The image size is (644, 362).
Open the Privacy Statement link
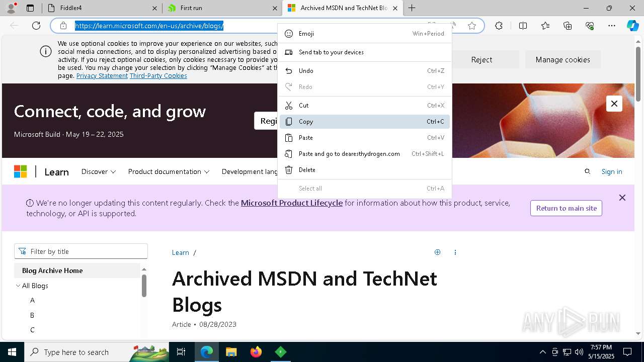point(102,76)
